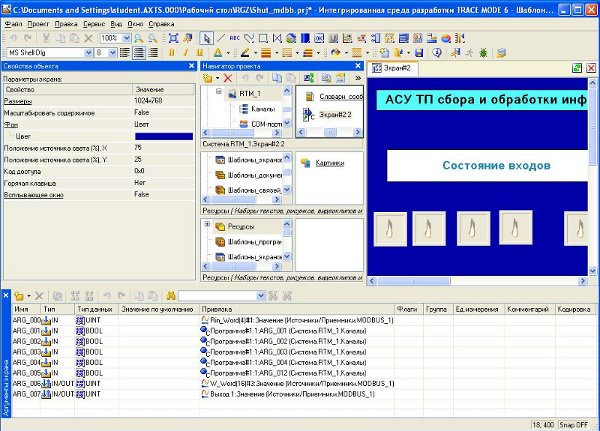Click the Всплывающее окно property link
The width and height of the screenshot is (600, 431).
(x=34, y=195)
